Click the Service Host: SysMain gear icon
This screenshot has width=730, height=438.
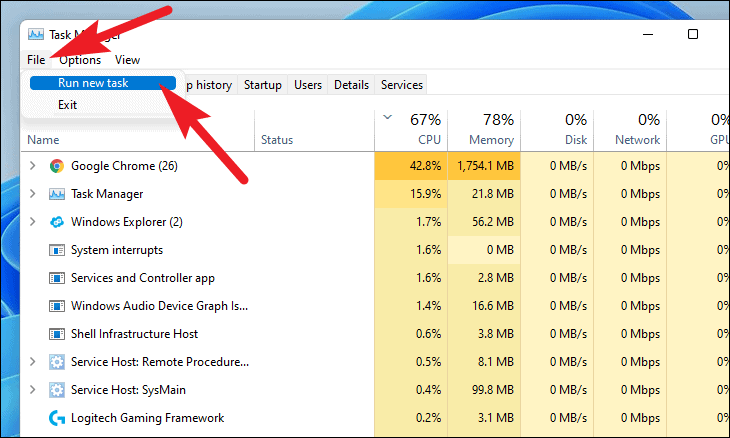57,390
